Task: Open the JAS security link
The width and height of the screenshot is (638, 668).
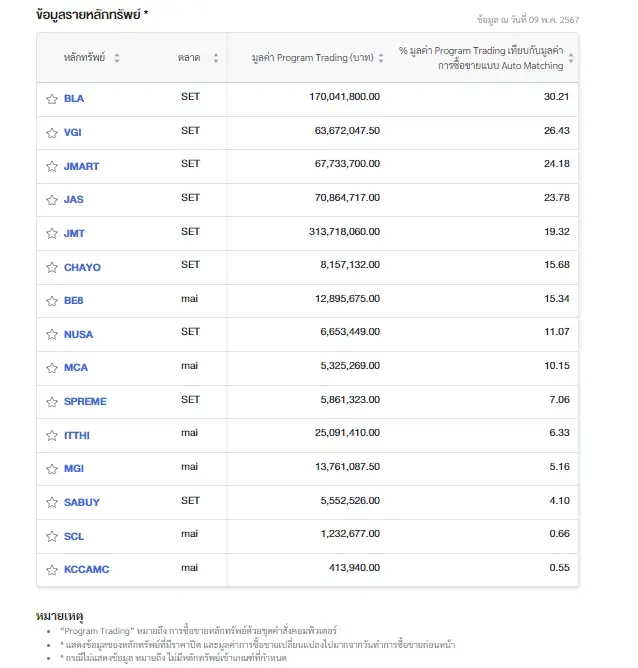Action: tap(74, 199)
